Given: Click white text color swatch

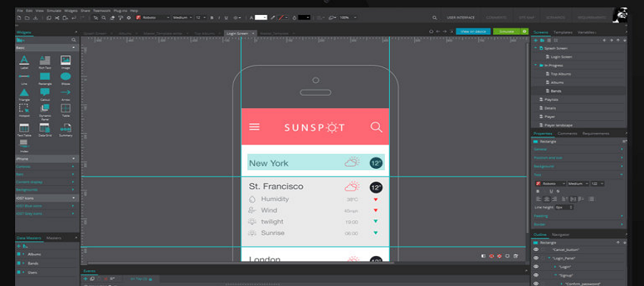Looking at the screenshot, I should click(x=260, y=18).
